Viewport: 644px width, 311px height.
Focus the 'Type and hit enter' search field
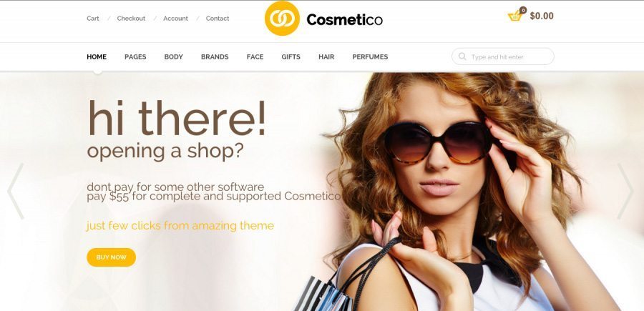[x=503, y=56]
